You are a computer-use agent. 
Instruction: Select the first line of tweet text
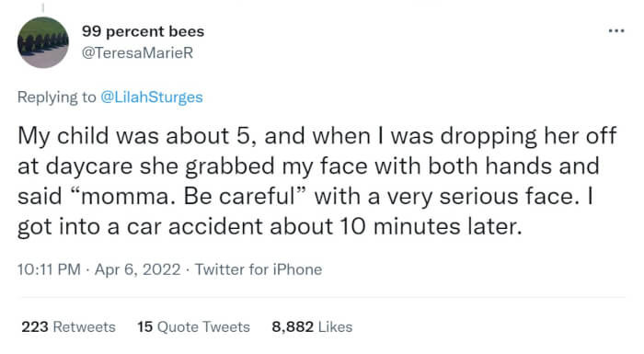(x=317, y=136)
